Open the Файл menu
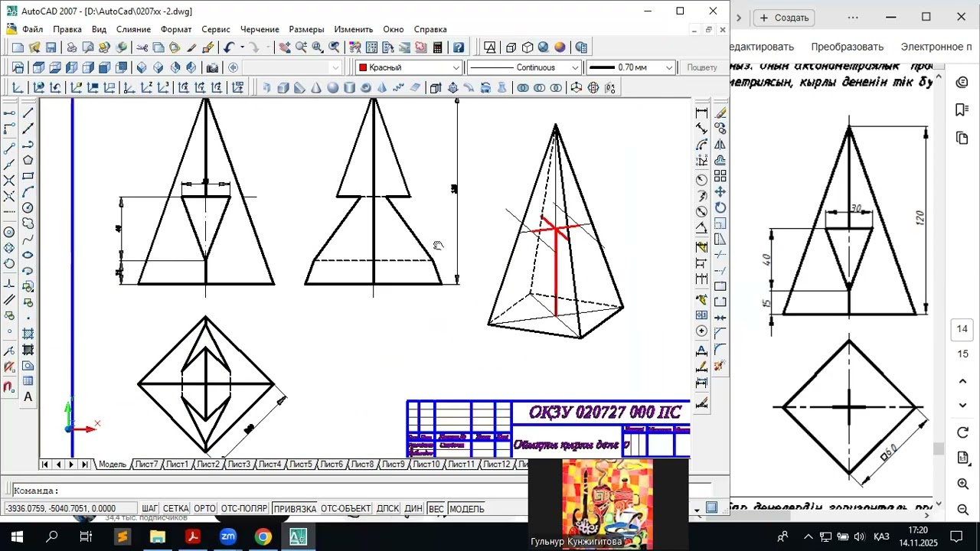The width and height of the screenshot is (980, 551). (x=33, y=29)
